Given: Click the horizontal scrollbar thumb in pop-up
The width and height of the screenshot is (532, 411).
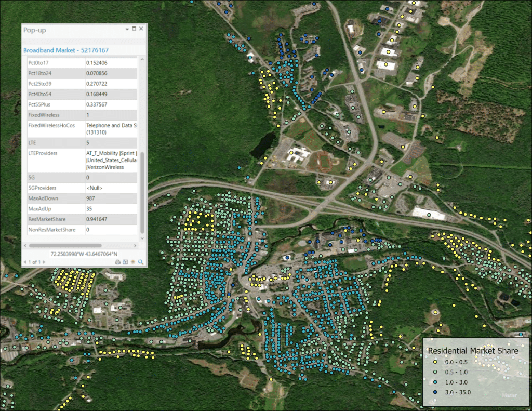Looking at the screenshot, I should [x=65, y=245].
